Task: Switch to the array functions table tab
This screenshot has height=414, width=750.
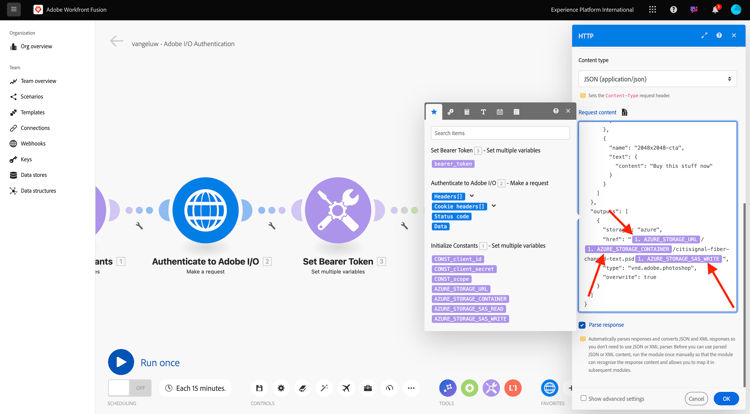Action: (516, 112)
